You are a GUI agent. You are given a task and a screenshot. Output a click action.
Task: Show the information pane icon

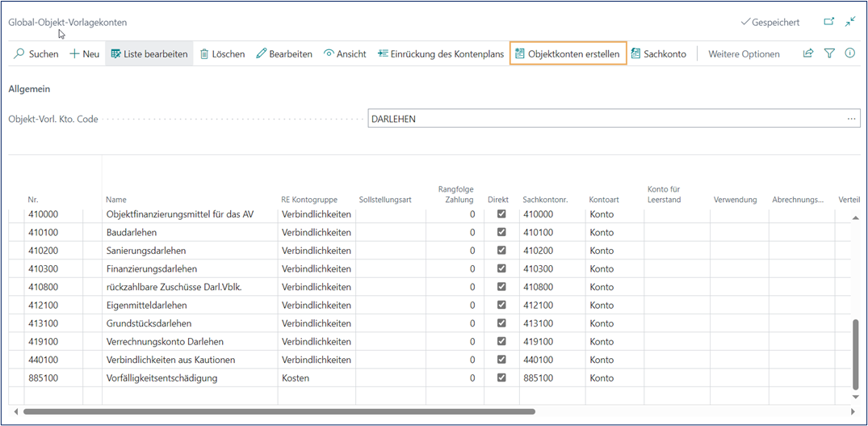point(850,53)
